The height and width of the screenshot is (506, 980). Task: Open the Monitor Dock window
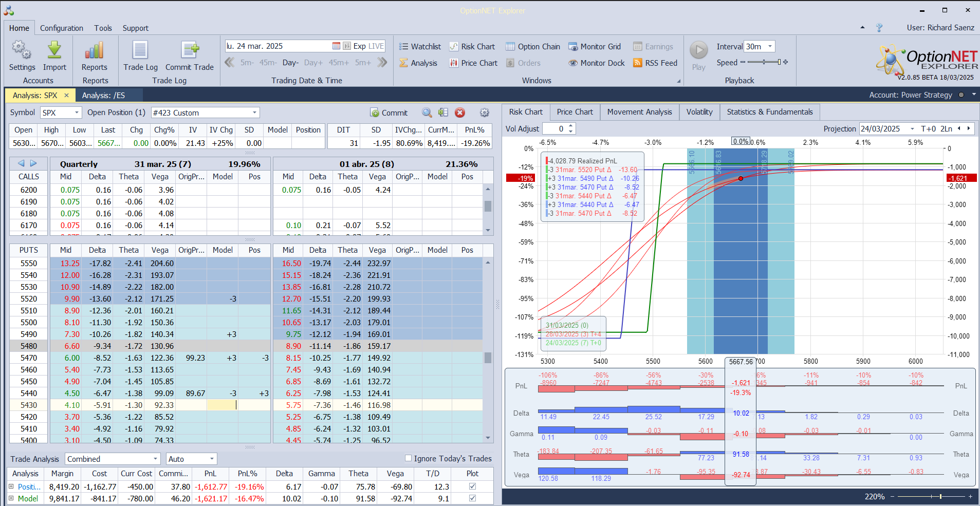pyautogui.click(x=597, y=63)
